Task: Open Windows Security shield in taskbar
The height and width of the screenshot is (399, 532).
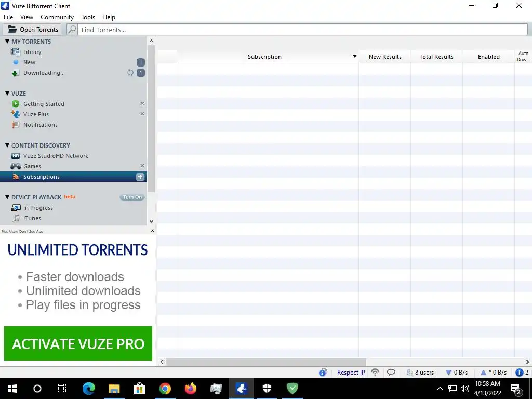Action: pos(267,389)
